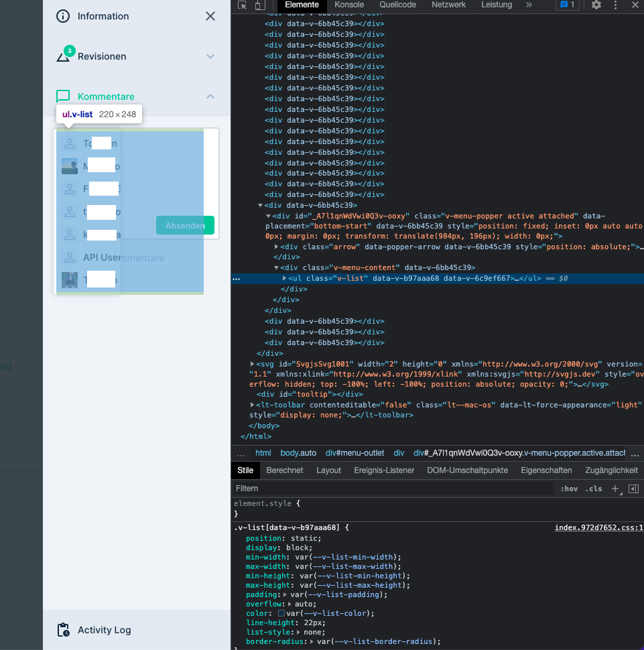Open the Netzwerk tab
This screenshot has height=650, width=644.
[449, 5]
